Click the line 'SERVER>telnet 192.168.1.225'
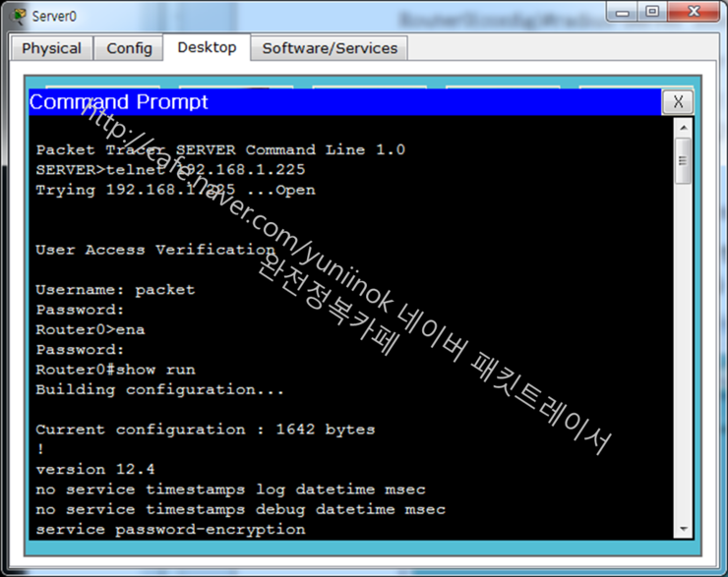Image resolution: width=728 pixels, height=577 pixels. [170, 170]
